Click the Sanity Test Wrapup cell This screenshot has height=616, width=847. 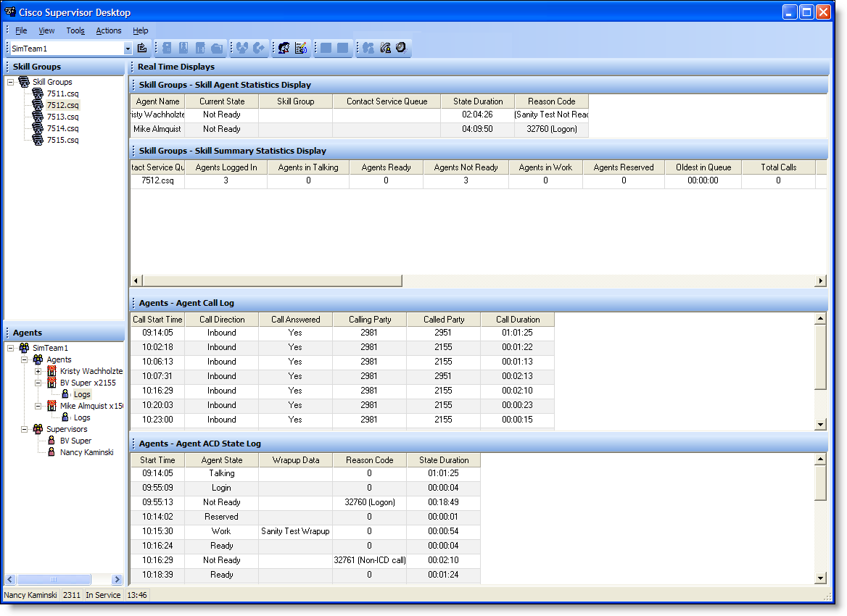click(295, 531)
